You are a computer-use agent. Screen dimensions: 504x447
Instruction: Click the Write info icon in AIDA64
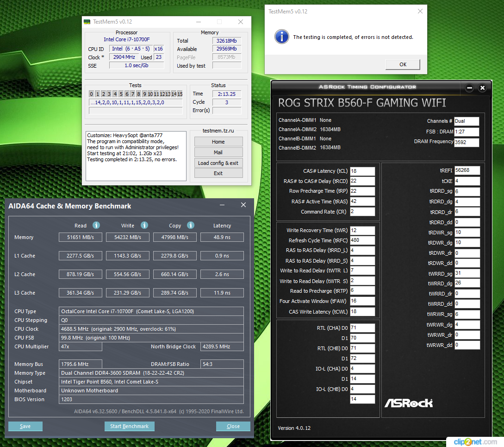[x=144, y=225]
